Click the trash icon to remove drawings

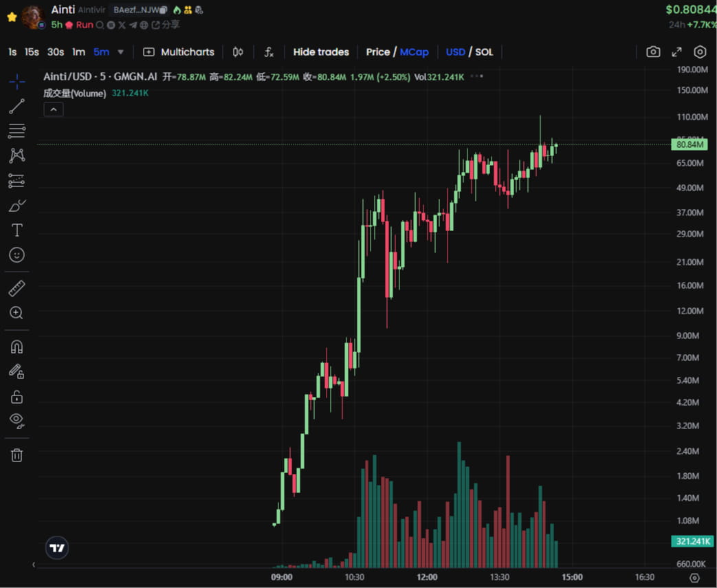[16, 455]
